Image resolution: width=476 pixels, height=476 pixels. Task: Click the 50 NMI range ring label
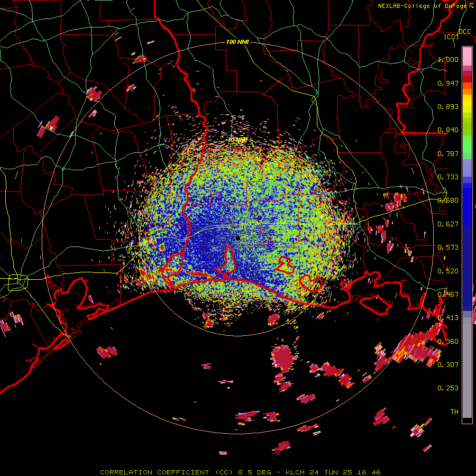(x=237, y=140)
